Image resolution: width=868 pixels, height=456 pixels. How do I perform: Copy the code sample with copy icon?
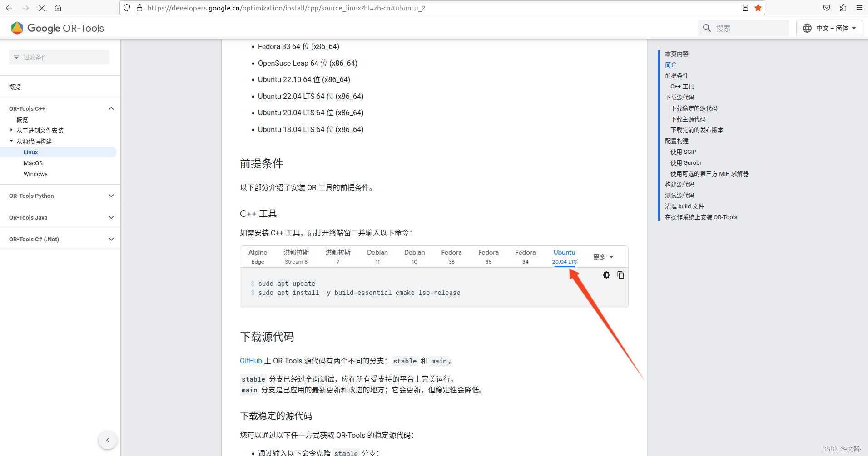pos(620,275)
